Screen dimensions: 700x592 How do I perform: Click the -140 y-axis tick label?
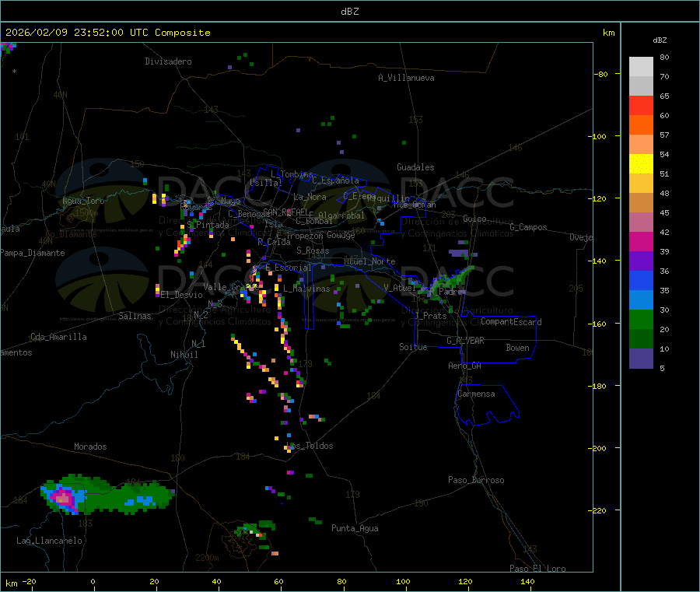[x=599, y=261]
